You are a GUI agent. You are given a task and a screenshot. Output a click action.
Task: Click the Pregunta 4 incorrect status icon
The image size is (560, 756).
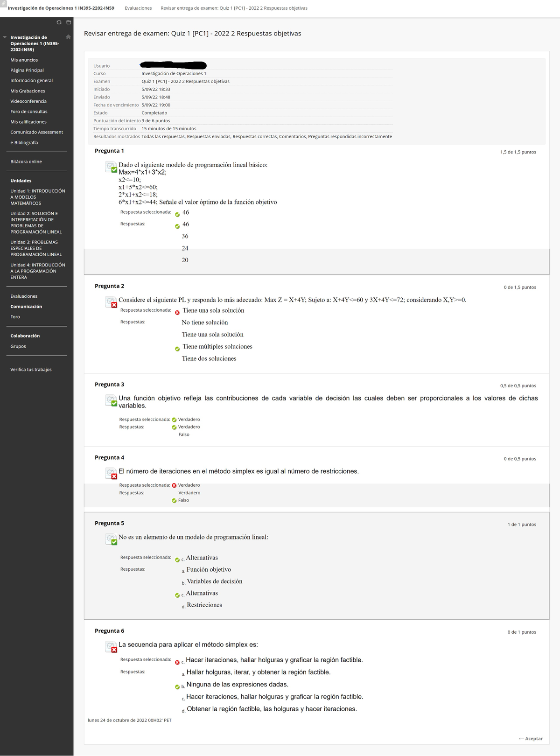pos(111,474)
